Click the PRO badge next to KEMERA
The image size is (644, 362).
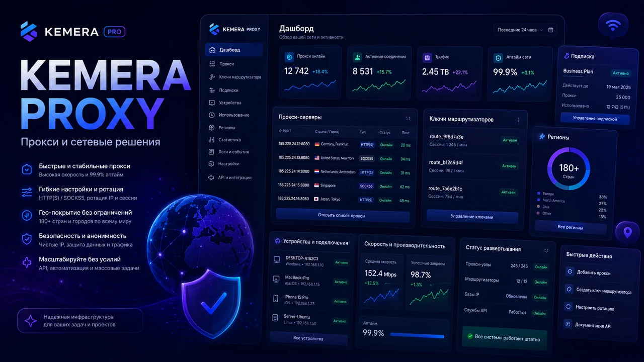pyautogui.click(x=114, y=32)
